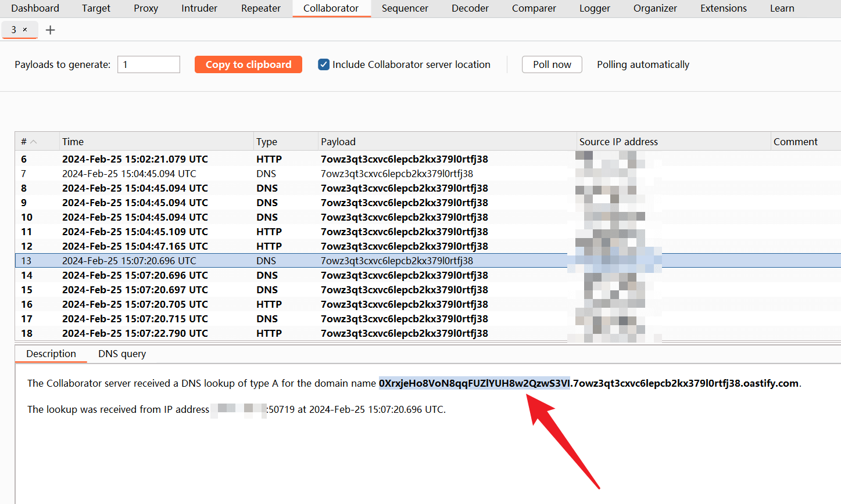Uncheck Include Collaborator server location
This screenshot has height=504, width=841.
coord(324,64)
